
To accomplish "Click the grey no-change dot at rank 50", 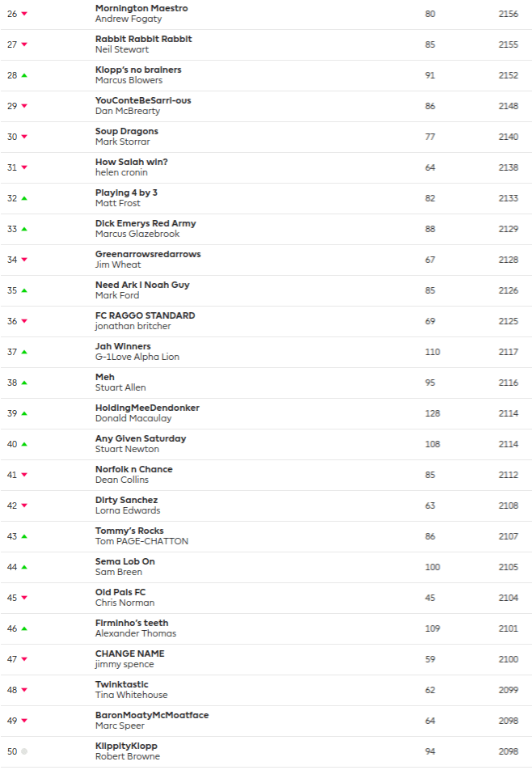I will [x=24, y=751].
